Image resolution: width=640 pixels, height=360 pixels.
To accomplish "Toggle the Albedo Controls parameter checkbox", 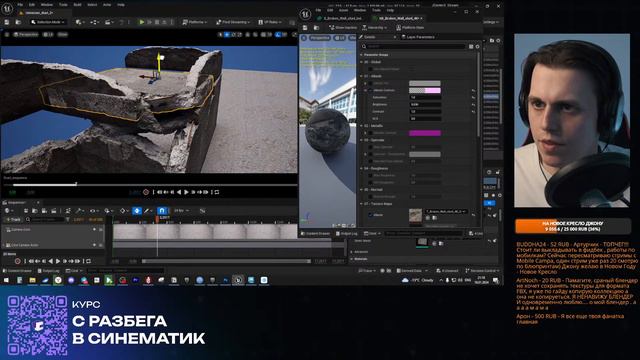I will tap(371, 91).
